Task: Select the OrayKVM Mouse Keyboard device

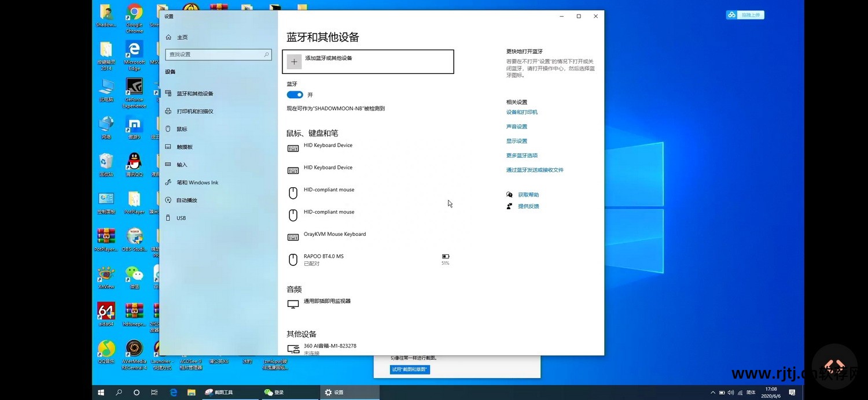Action: coord(334,235)
